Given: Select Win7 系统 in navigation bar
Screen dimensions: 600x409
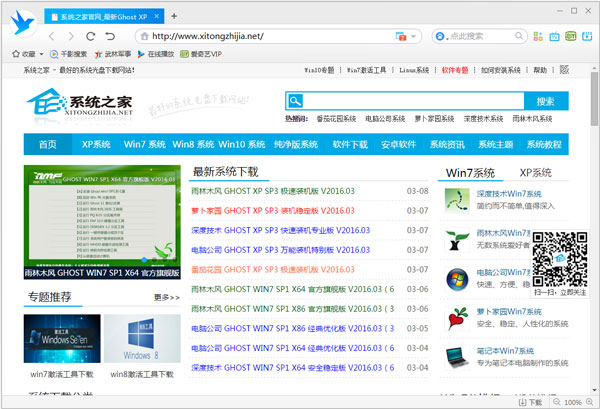Looking at the screenshot, I should pos(145,144).
